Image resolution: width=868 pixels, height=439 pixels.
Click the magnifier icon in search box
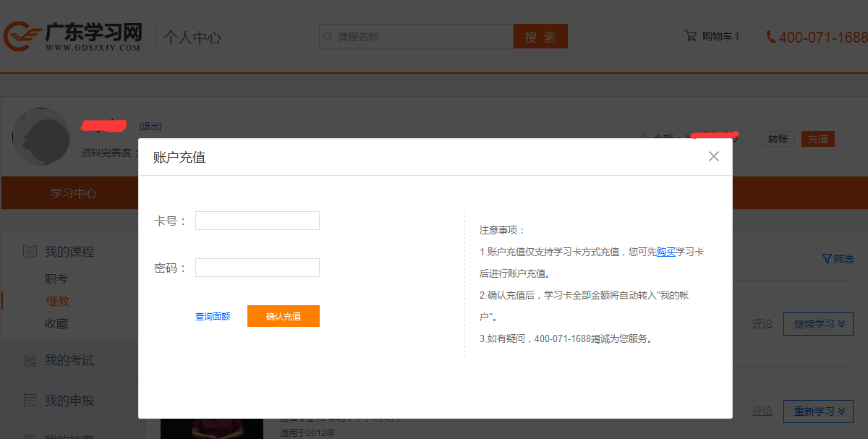pos(328,36)
